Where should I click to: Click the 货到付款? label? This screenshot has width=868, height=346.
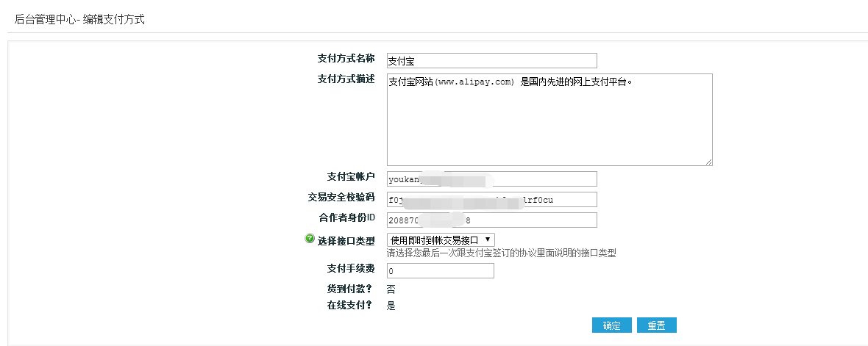349,289
